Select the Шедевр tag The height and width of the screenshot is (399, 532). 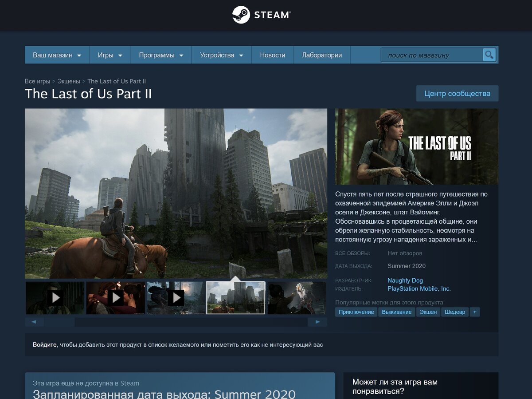pos(455,312)
